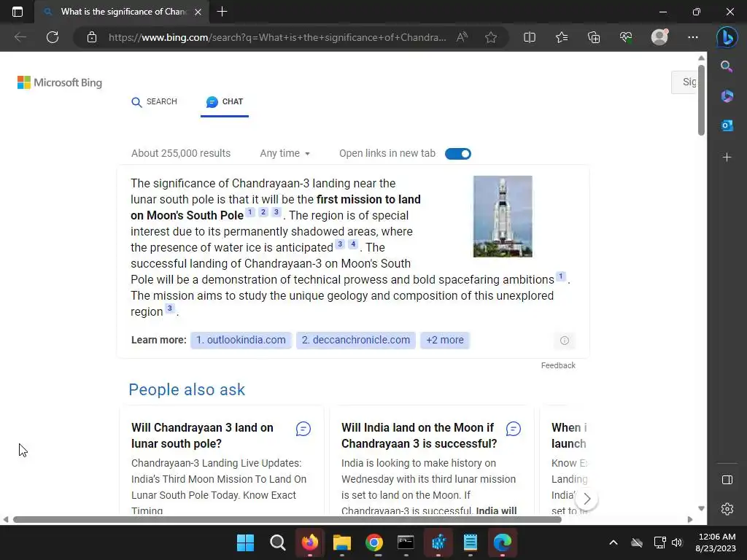The height and width of the screenshot is (560, 747).
Task: Open citation 4 after water ice anticipated
Action: [353, 244]
